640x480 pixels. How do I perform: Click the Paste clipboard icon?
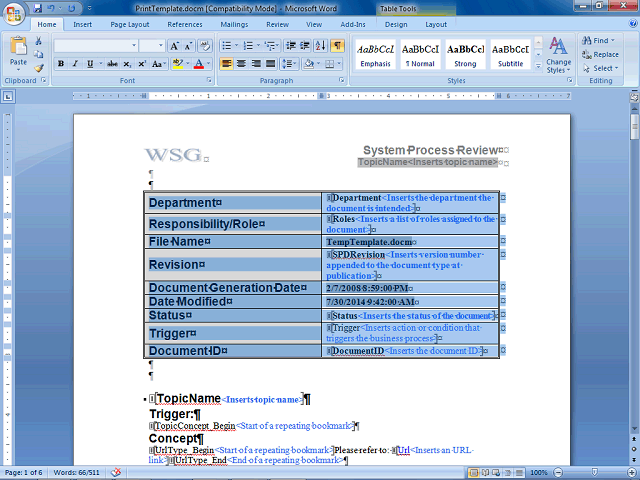click(x=18, y=45)
